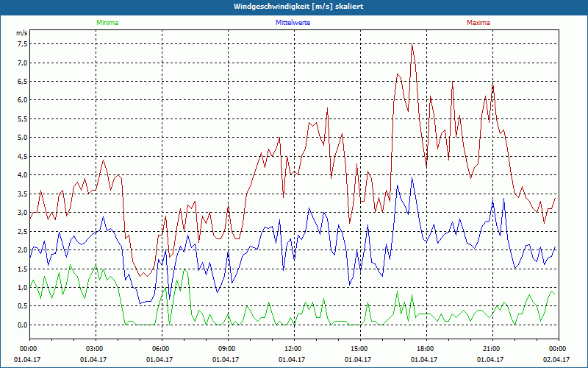Click the '0,0' y-axis value

pyautogui.click(x=23, y=325)
